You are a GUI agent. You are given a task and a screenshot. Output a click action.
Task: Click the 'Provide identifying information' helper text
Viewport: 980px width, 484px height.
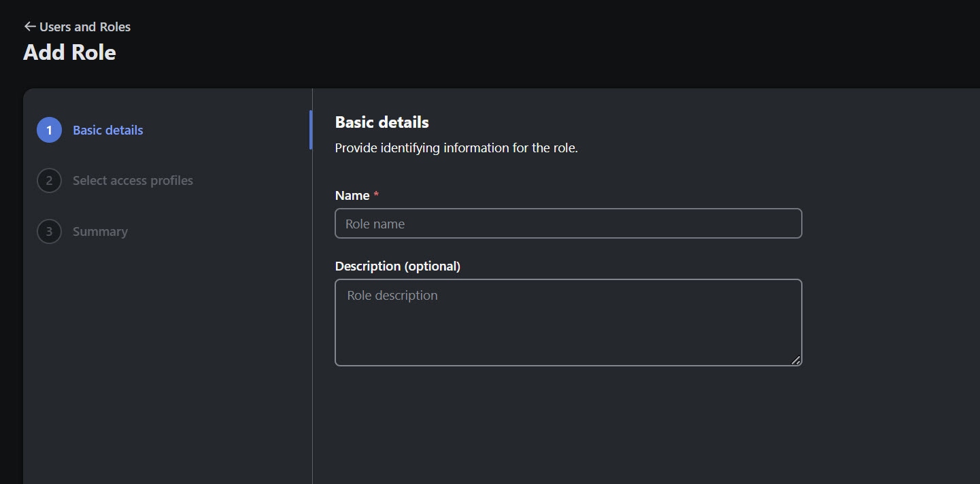point(456,148)
